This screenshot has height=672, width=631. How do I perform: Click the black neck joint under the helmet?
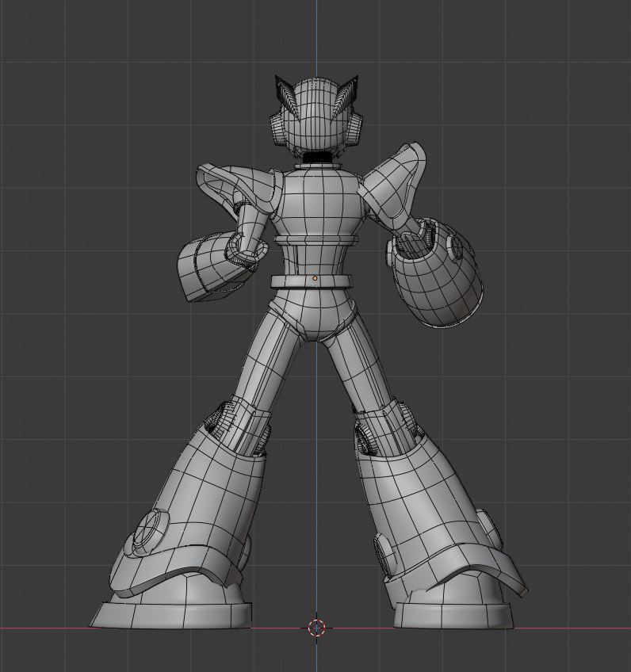coord(318,157)
